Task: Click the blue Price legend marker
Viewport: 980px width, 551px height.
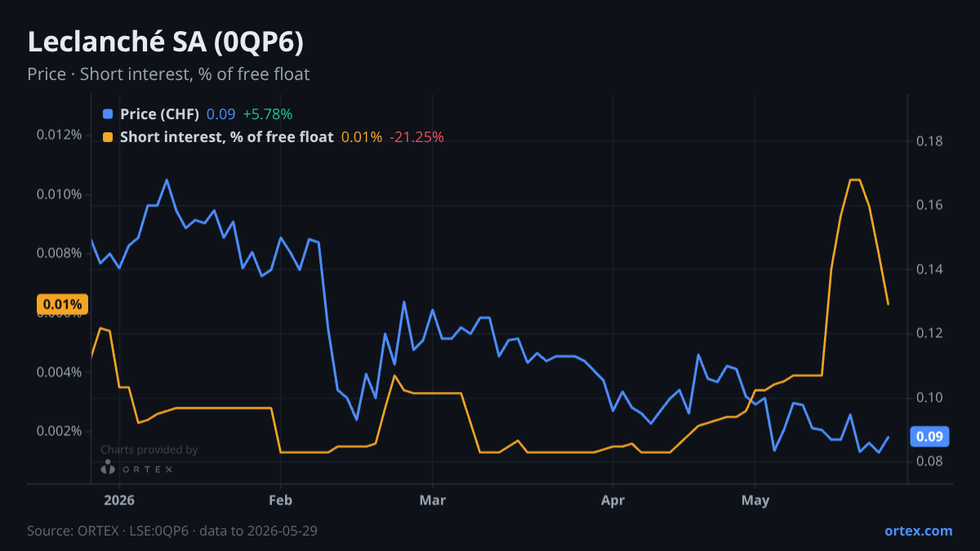Action: (x=108, y=114)
